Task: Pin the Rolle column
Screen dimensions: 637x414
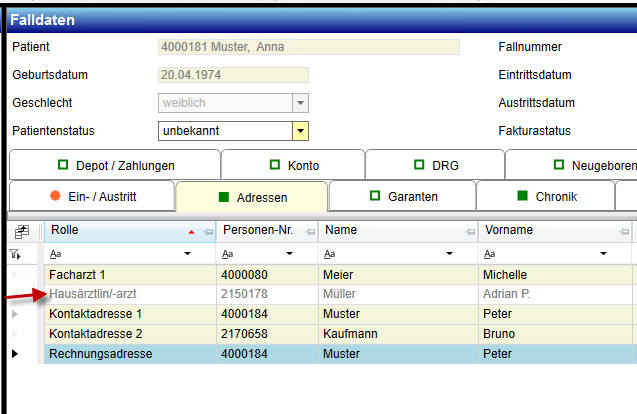Action: coord(208,232)
